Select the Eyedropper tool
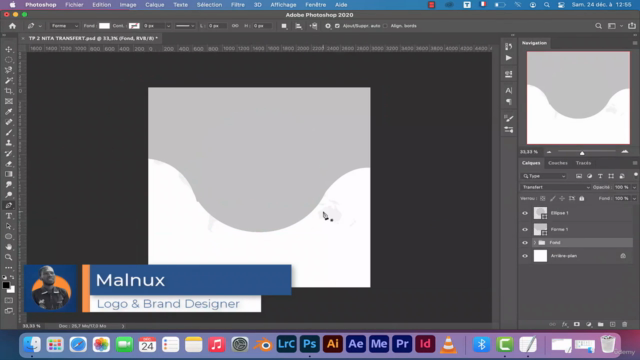640x360 pixels. (x=9, y=112)
